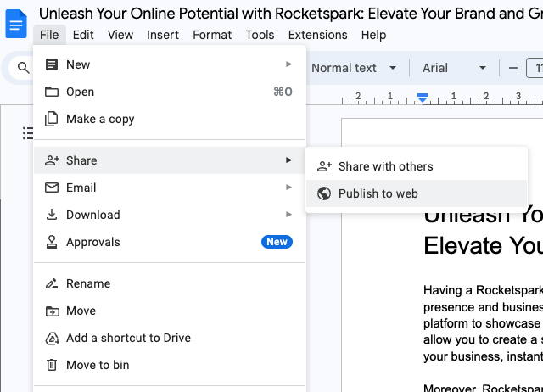Click the copy icon beside Make a copy

click(x=52, y=119)
